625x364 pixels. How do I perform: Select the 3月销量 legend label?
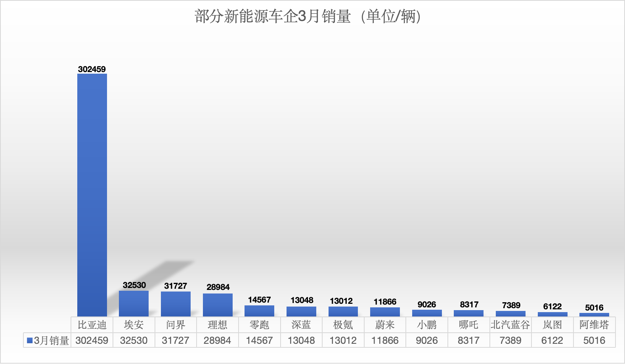point(52,341)
